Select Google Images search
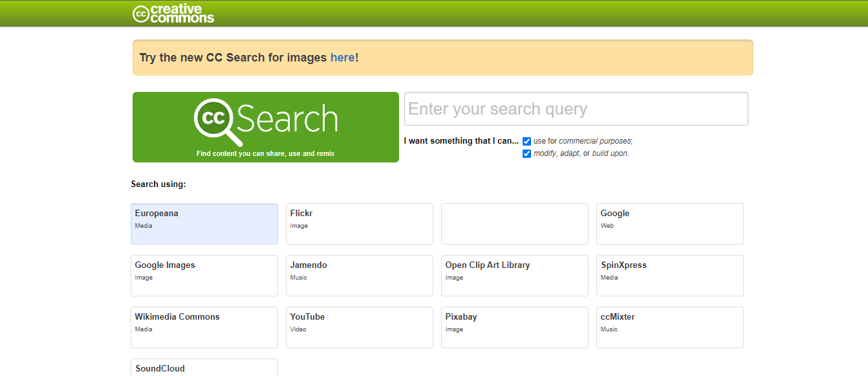Screen dimensions: 868x376 tap(204, 275)
